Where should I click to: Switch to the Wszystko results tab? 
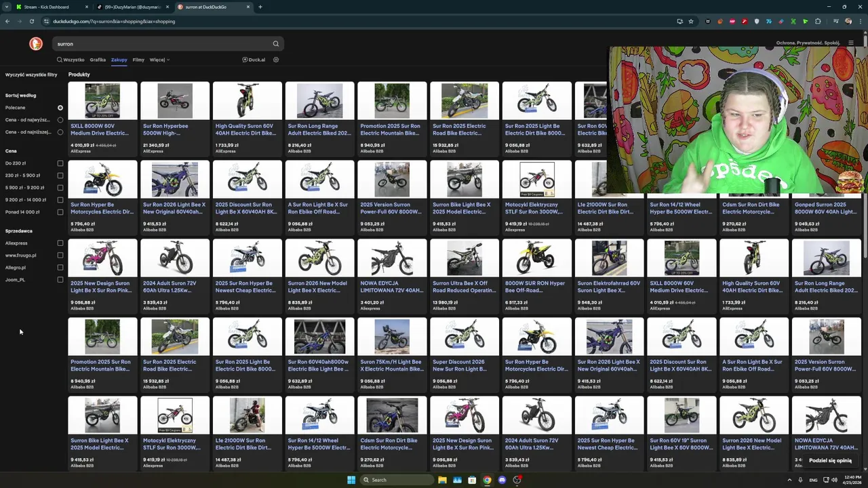click(71, 60)
